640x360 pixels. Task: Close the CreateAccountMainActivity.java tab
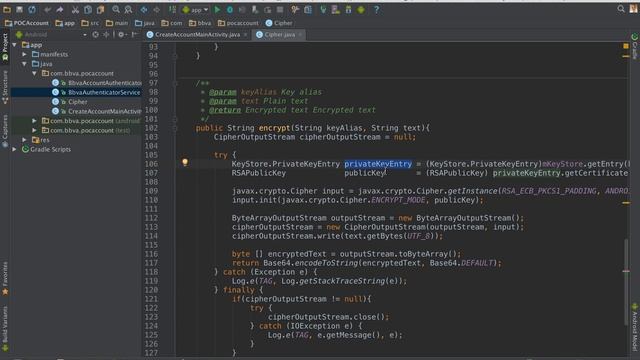click(x=245, y=35)
